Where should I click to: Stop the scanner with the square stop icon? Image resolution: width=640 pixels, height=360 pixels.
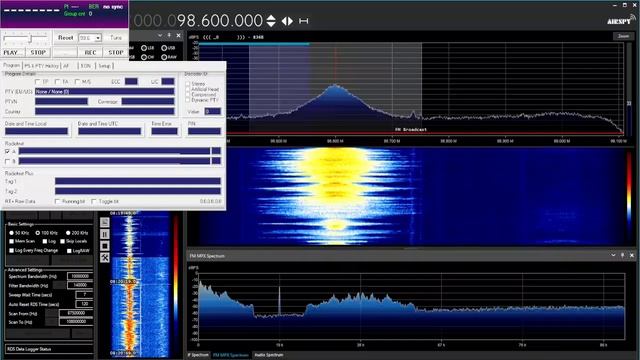tap(105, 246)
